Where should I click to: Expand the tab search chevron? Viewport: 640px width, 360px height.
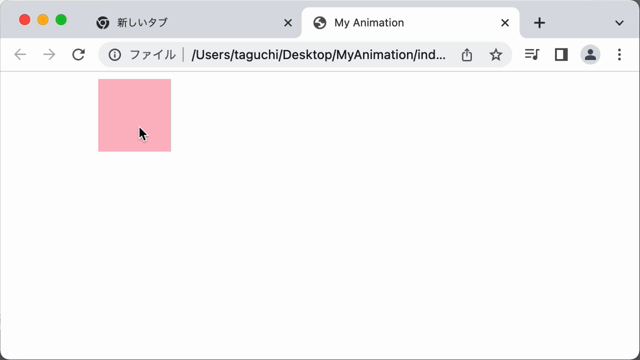click(619, 23)
